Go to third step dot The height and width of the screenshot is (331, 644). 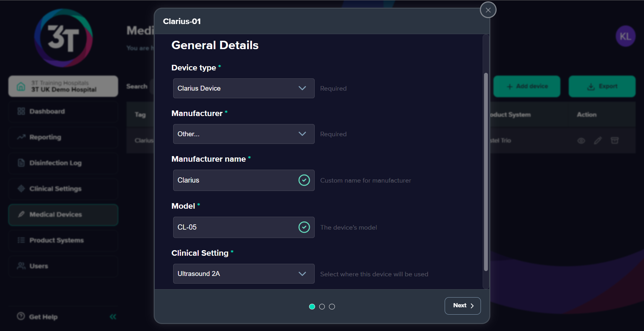(332, 307)
